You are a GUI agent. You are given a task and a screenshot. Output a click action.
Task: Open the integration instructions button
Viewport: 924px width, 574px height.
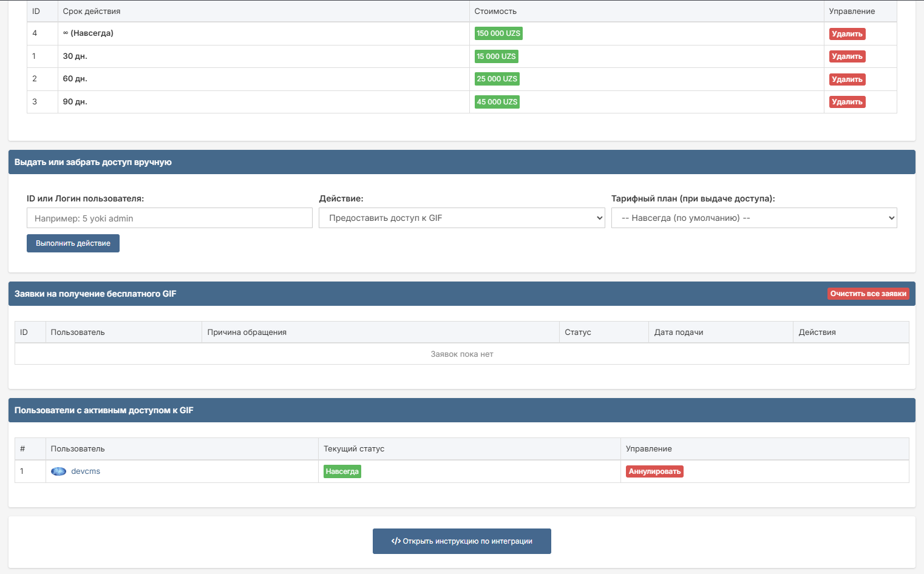(x=462, y=541)
